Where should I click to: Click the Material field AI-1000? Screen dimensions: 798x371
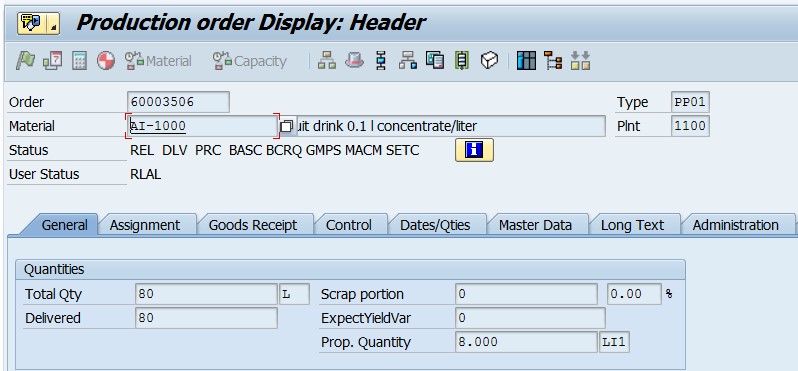click(x=202, y=126)
